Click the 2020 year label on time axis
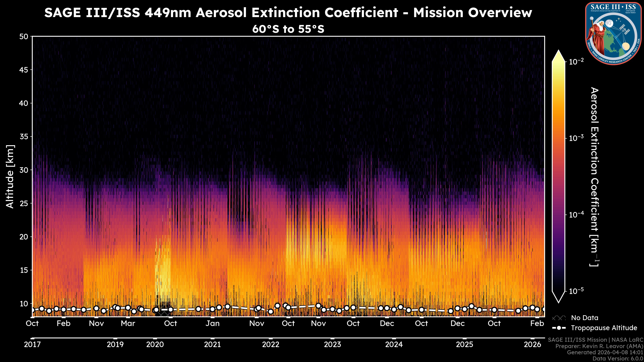 click(x=155, y=345)
